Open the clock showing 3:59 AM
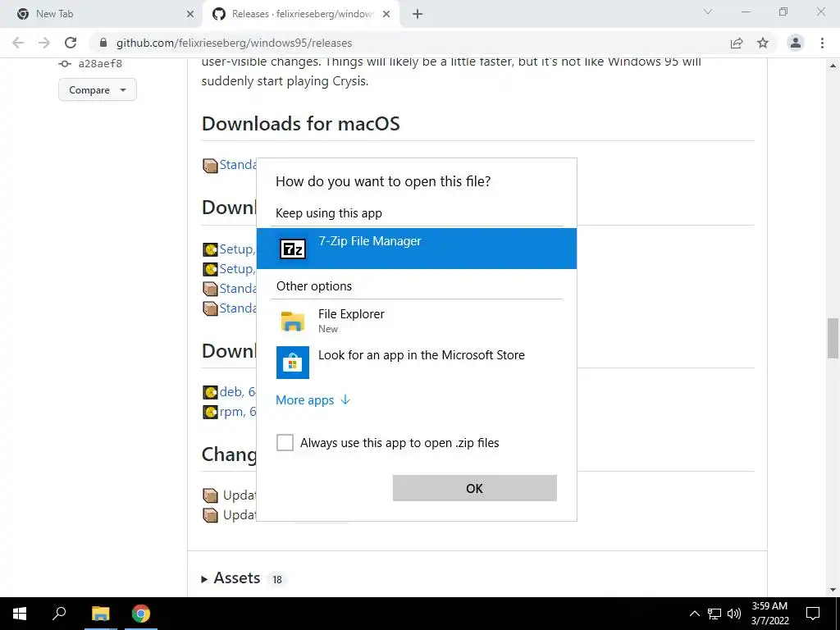Screen dimensions: 840x630 769,614
